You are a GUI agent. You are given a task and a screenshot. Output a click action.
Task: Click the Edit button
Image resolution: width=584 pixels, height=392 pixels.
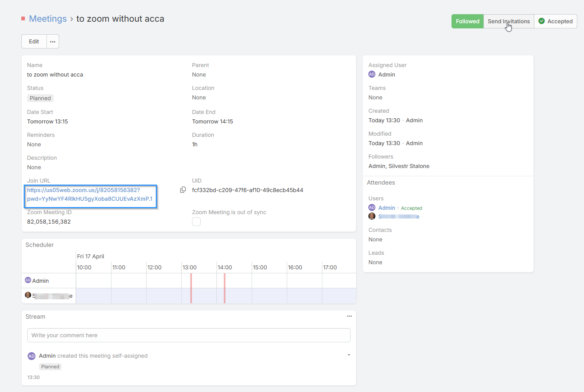[x=34, y=41]
